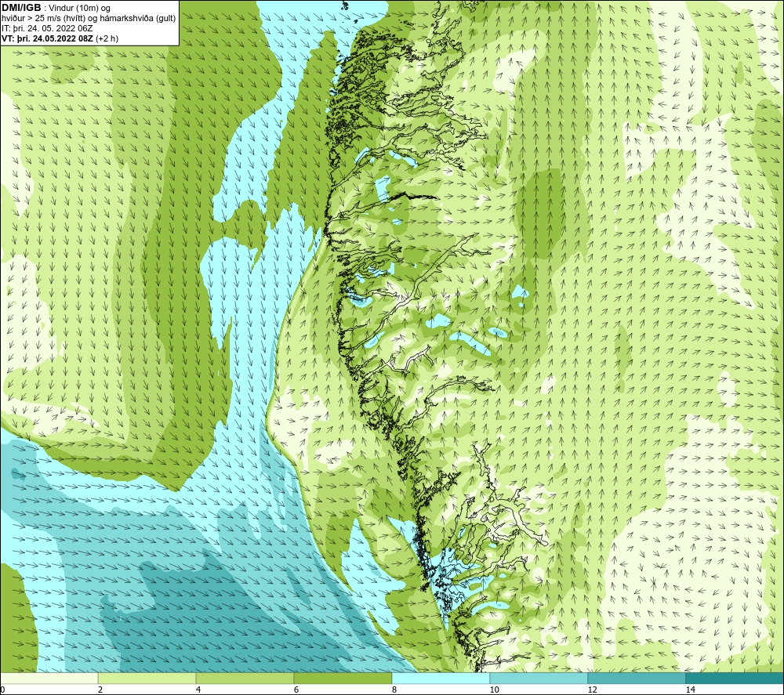The width and height of the screenshot is (784, 695).
Task: Click the 2–4 m/s pale green legend swatch
Action: pos(147,678)
